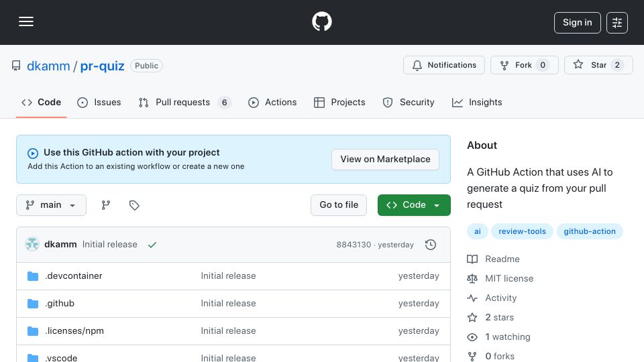Click the Sign in button
Image resolution: width=644 pixels, height=362 pixels.
pos(577,23)
